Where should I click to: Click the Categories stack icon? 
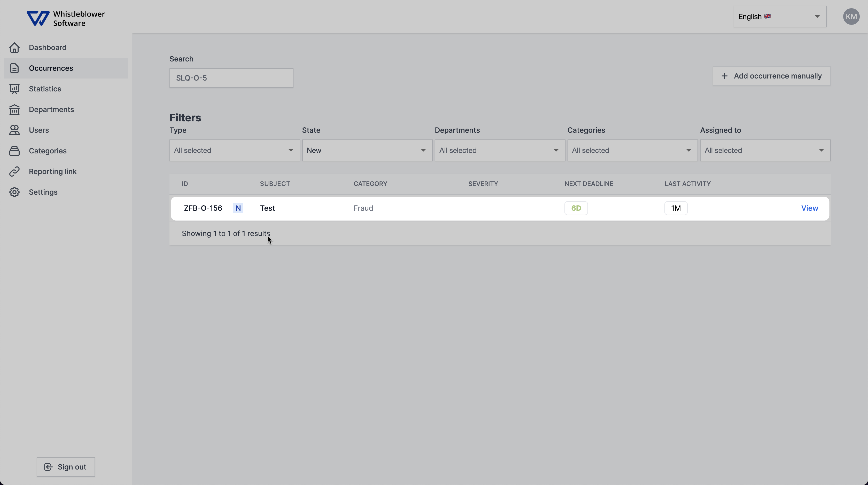point(14,151)
